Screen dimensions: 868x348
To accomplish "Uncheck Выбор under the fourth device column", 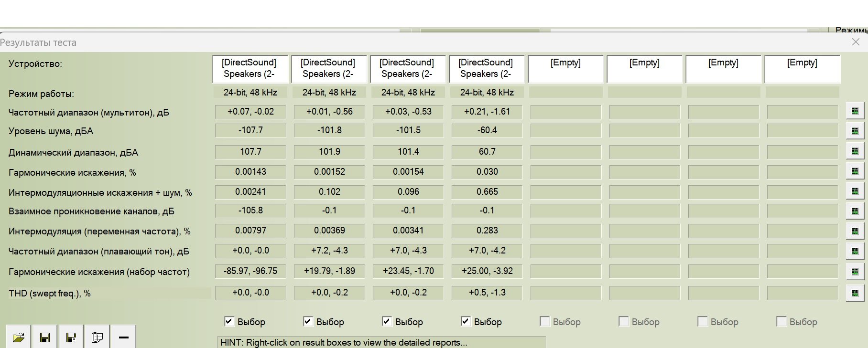I will tap(466, 321).
